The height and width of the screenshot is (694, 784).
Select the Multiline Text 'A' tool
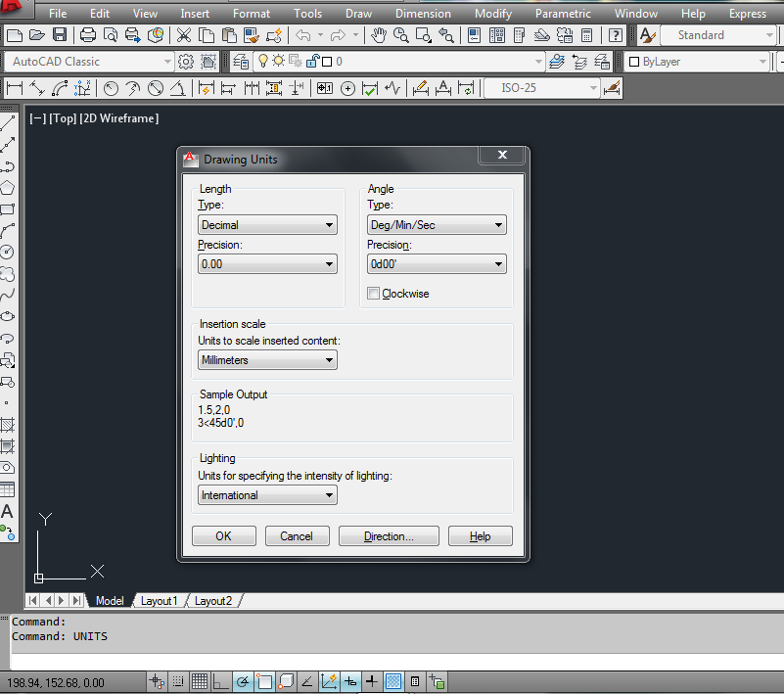click(8, 511)
